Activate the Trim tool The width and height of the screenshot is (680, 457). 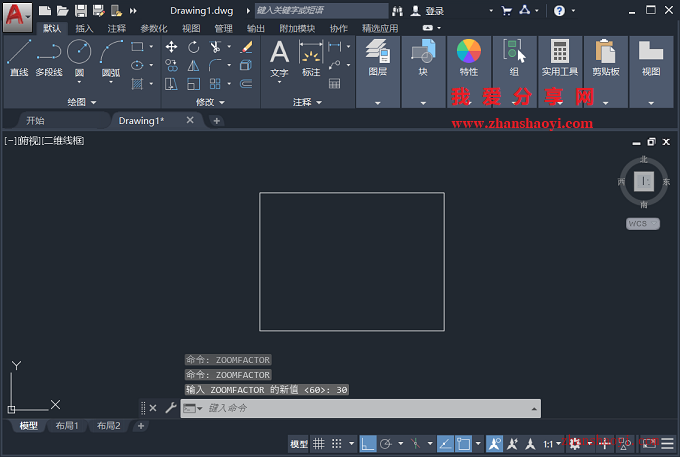(215, 46)
